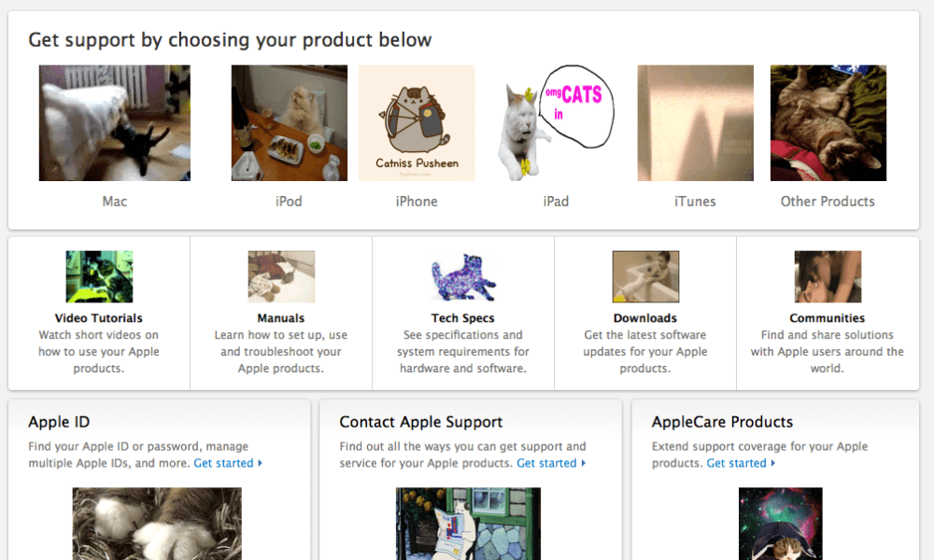Choose the iTunes product image

695,123
